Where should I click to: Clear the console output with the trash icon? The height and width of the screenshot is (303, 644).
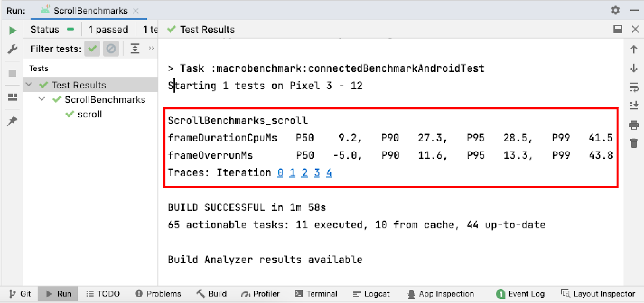[x=634, y=143]
